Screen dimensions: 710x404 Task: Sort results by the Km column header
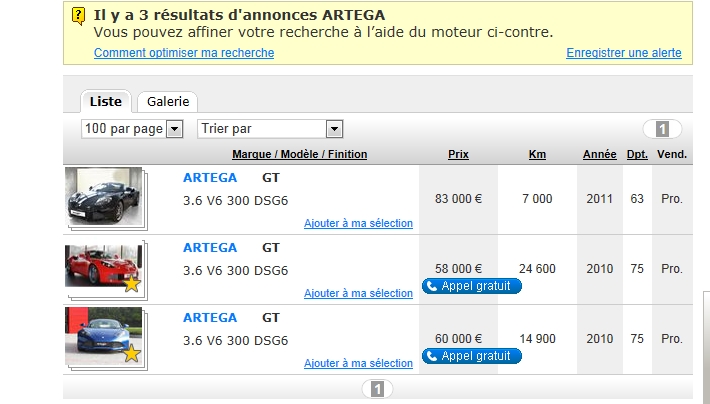(x=537, y=154)
